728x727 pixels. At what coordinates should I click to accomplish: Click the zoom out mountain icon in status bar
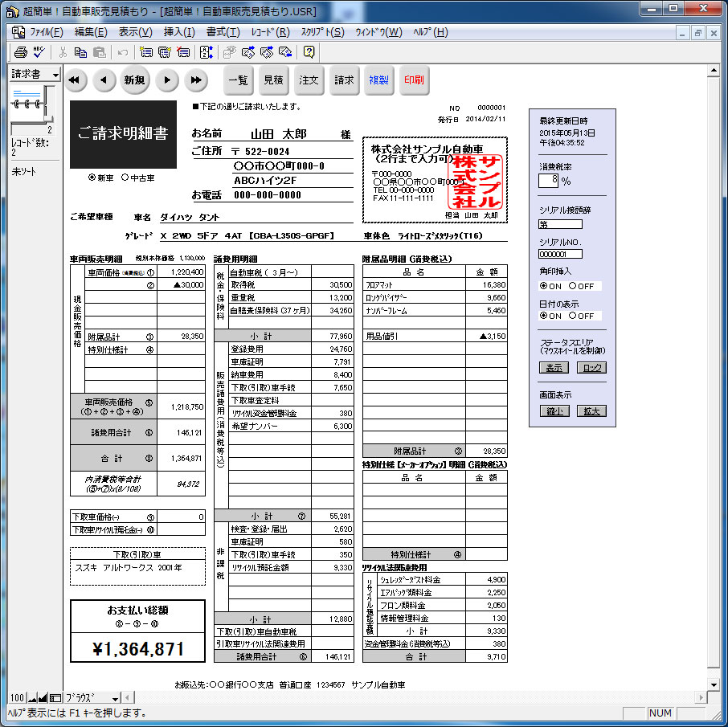click(x=31, y=697)
